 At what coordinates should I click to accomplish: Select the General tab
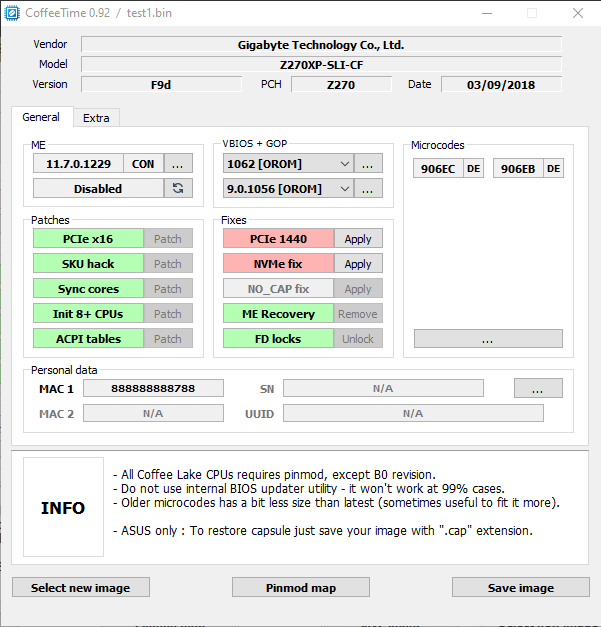click(41, 117)
